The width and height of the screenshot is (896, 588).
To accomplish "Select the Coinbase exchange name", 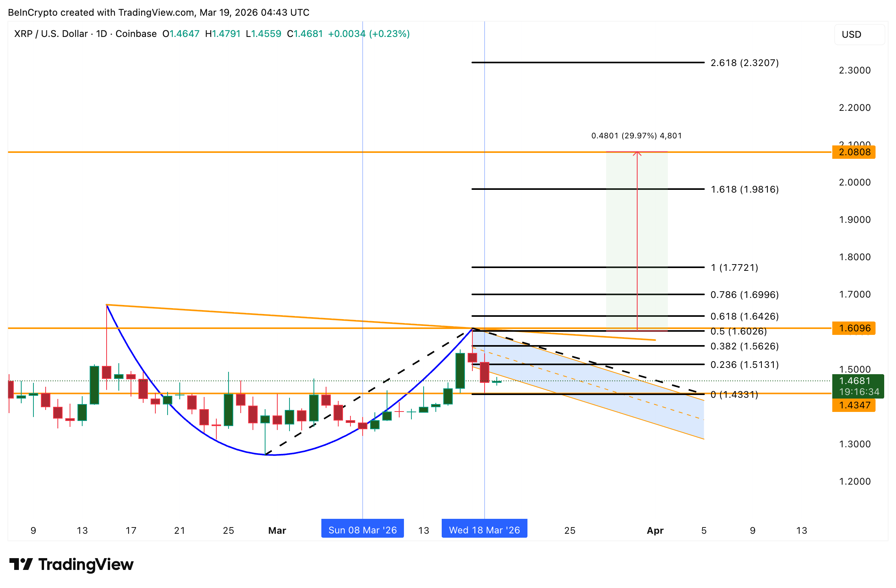I will coord(136,34).
